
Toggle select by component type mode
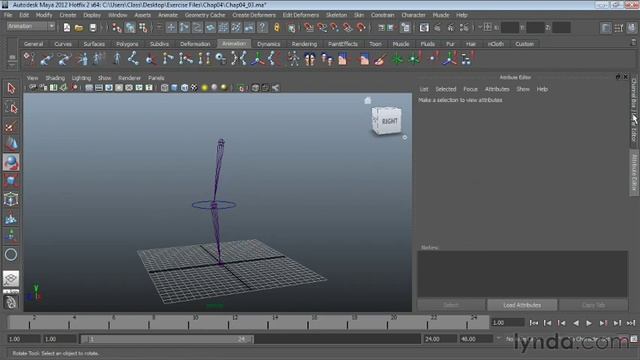pyautogui.click(x=143, y=27)
